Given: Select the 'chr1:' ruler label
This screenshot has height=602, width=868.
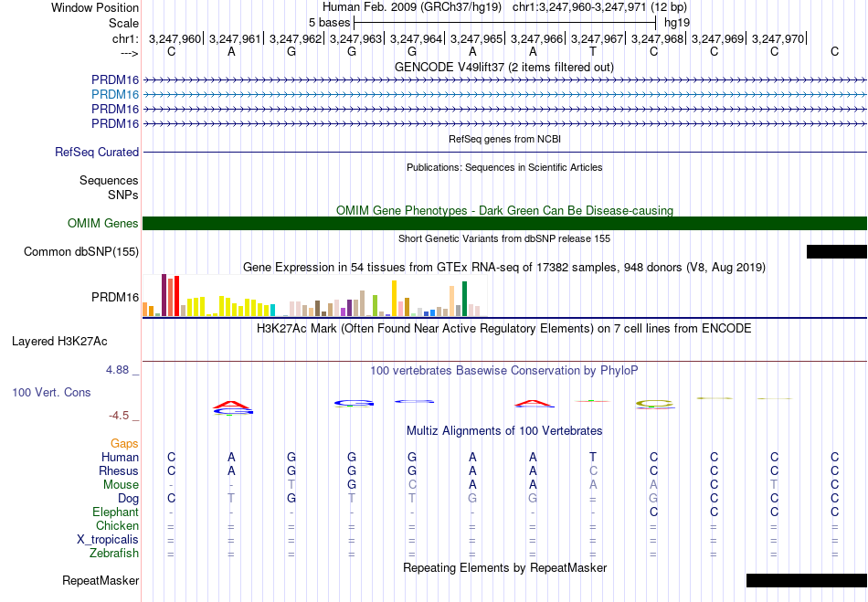Looking at the screenshot, I should pos(126,38).
